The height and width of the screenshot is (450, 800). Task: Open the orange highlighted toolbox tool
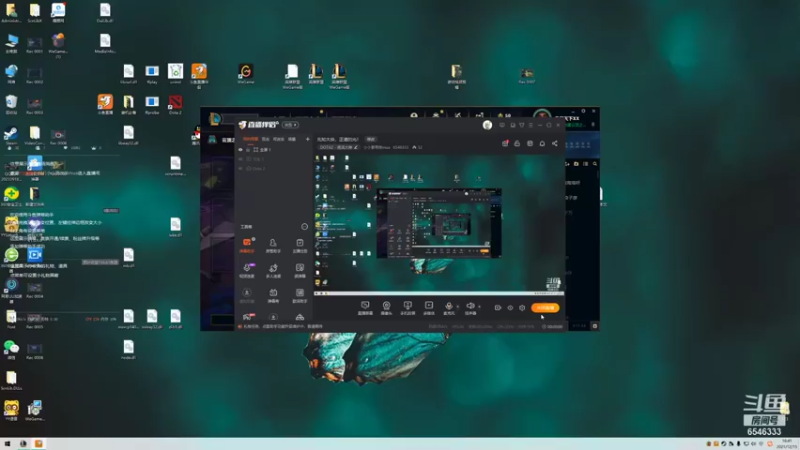[x=247, y=244]
